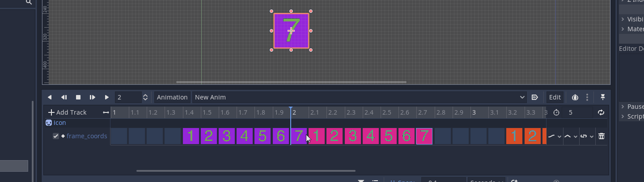644x182 pixels.
Task: Open the track update mode dropdown
Action: [x=555, y=136]
